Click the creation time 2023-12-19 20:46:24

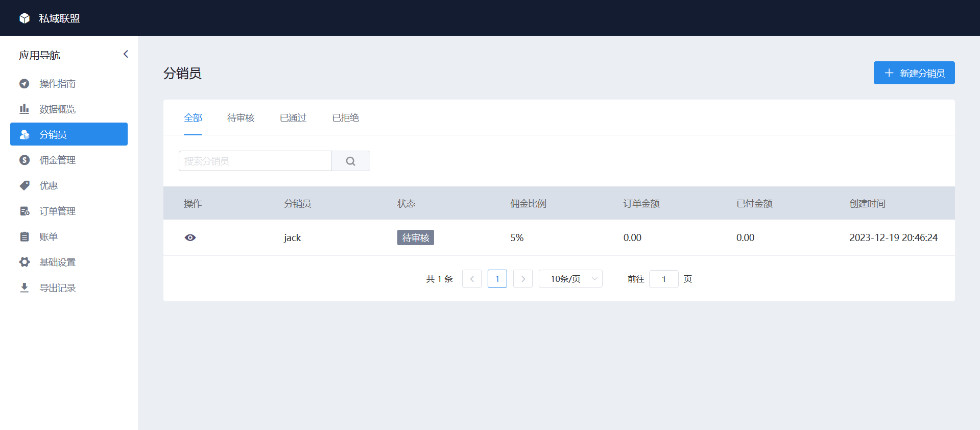pos(894,237)
